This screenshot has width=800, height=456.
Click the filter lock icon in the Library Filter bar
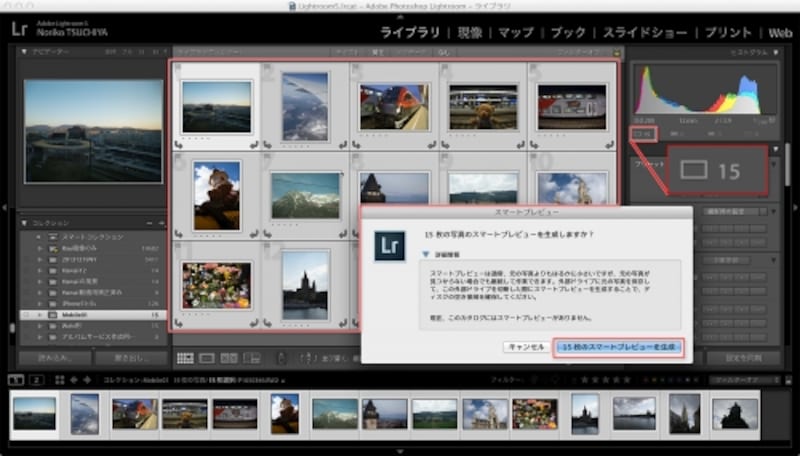click(617, 53)
